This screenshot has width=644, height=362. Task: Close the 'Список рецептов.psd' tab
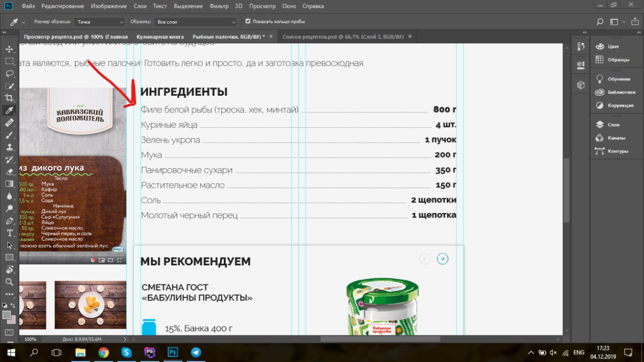[410, 37]
